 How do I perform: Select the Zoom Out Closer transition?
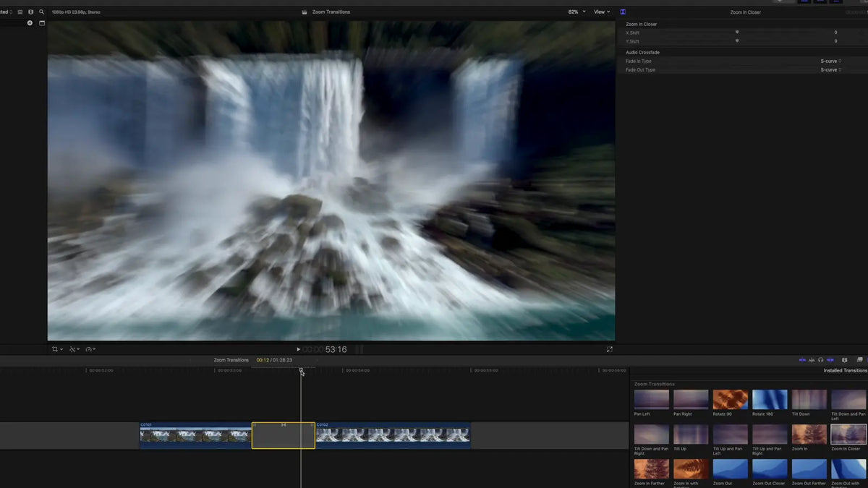770,468
